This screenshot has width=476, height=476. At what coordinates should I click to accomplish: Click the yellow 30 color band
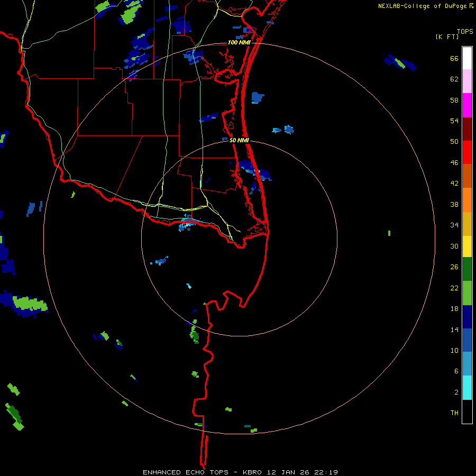(x=467, y=246)
